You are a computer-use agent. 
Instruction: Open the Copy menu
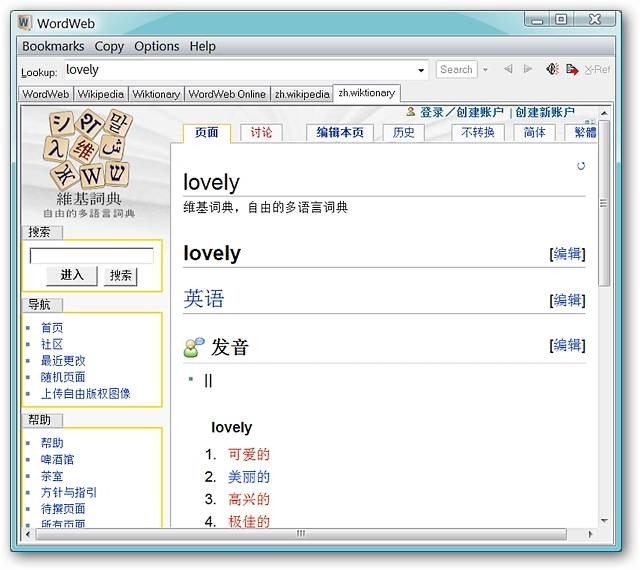click(x=109, y=46)
